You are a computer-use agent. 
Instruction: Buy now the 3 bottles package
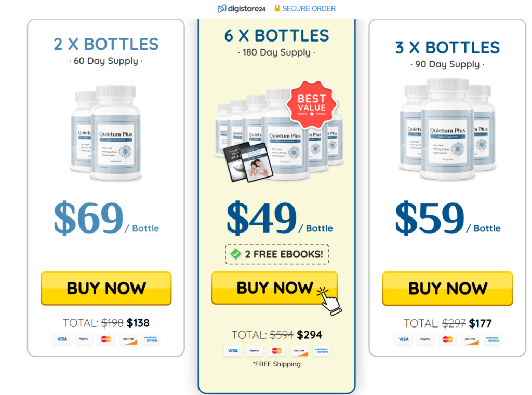click(x=447, y=289)
